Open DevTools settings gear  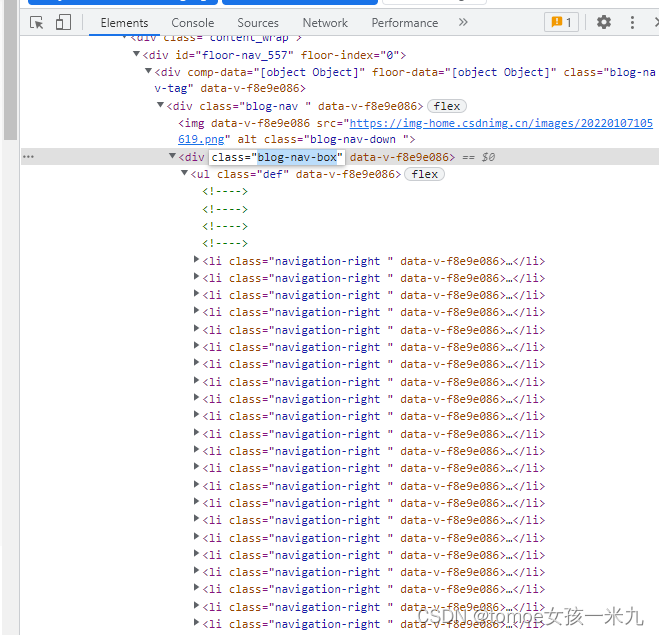(604, 22)
